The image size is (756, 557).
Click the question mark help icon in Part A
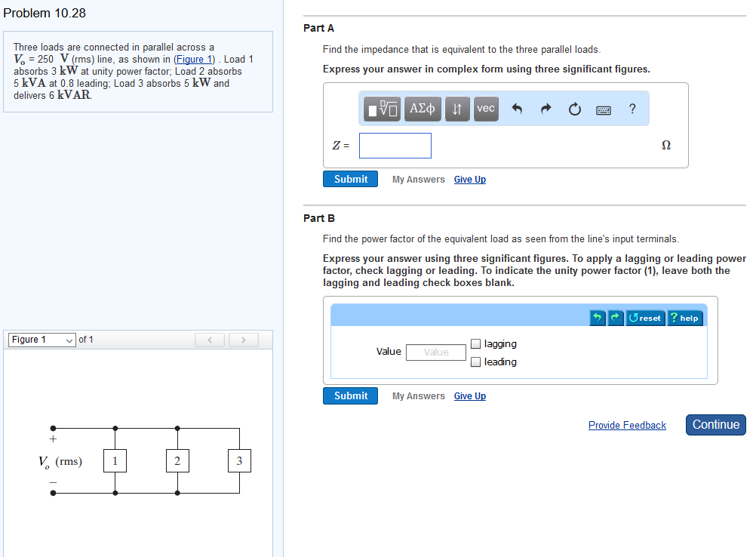coord(632,109)
